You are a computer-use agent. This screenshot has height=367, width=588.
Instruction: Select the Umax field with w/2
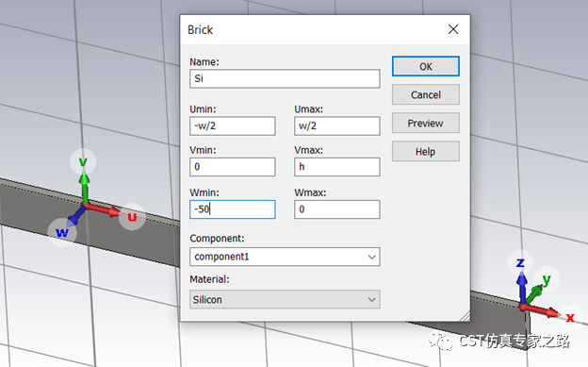point(336,125)
